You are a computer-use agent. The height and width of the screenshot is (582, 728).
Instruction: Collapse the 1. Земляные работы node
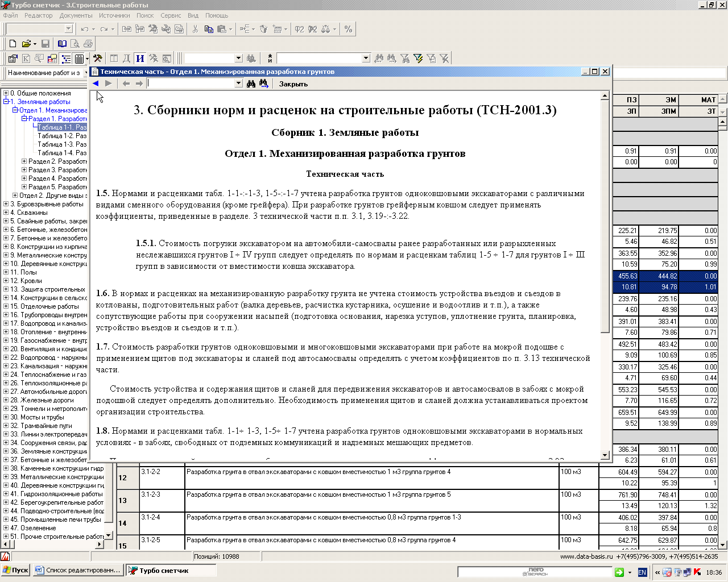click(6, 102)
